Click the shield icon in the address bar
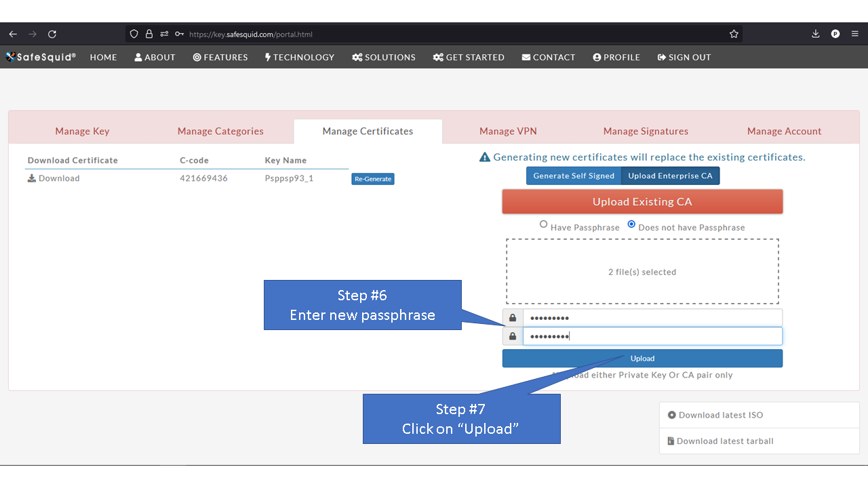Image resolution: width=868 pixels, height=488 pixels. (x=134, y=33)
